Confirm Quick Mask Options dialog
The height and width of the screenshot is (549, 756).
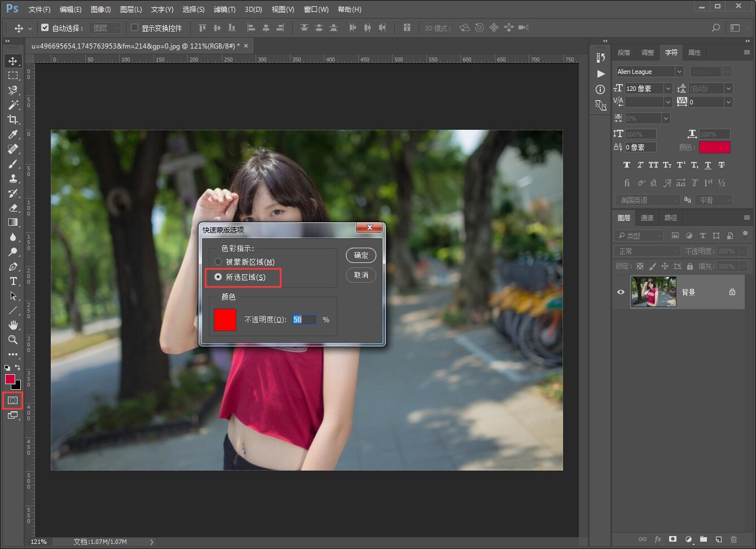[x=361, y=256]
